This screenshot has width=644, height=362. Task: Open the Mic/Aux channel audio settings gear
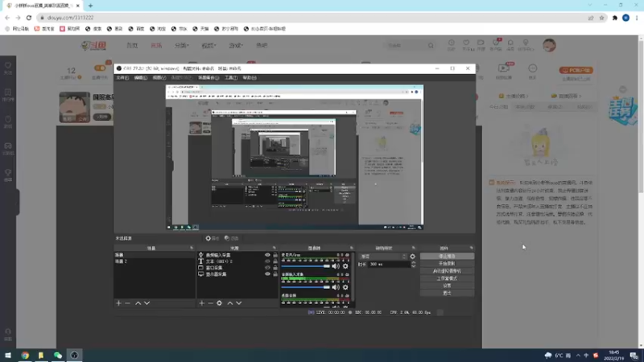tap(345, 266)
